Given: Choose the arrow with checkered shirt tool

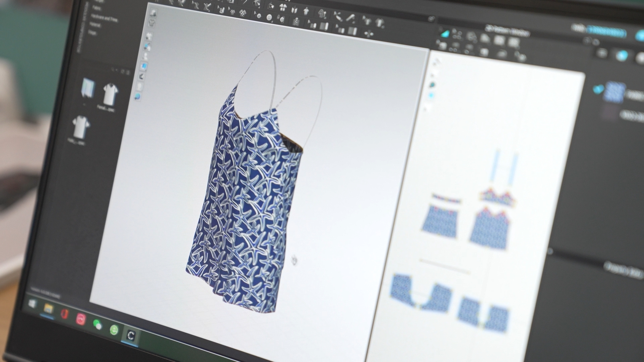Looking at the screenshot, I should click(x=232, y=11).
